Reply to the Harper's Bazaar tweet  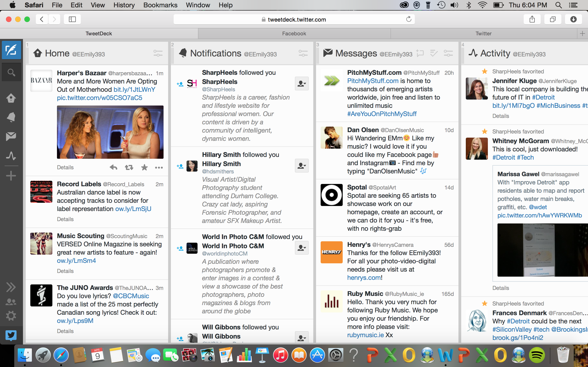coord(113,167)
